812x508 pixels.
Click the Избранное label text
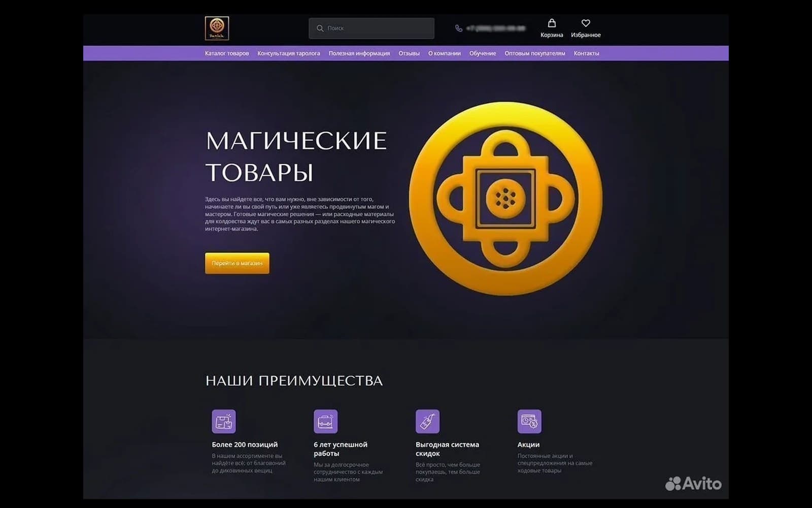[586, 35]
